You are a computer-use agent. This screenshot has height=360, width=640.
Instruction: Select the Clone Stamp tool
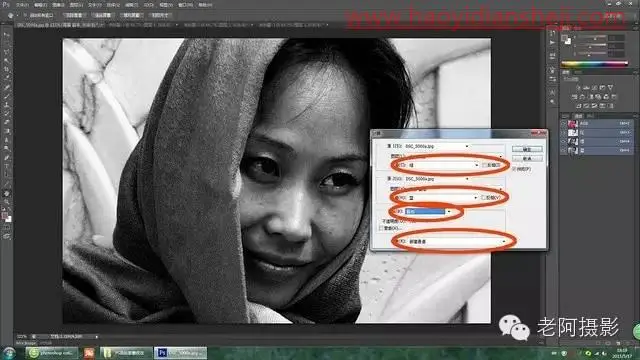[x=7, y=104]
